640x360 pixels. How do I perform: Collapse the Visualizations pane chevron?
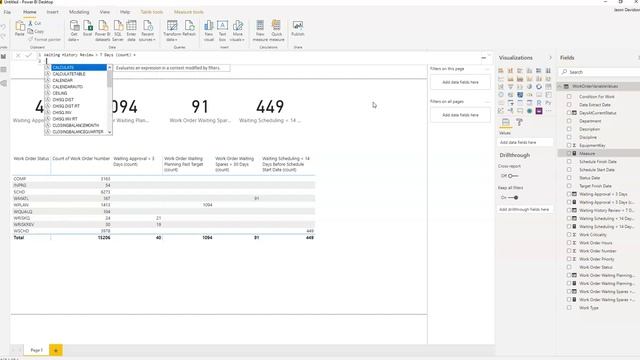pyautogui.click(x=550, y=58)
